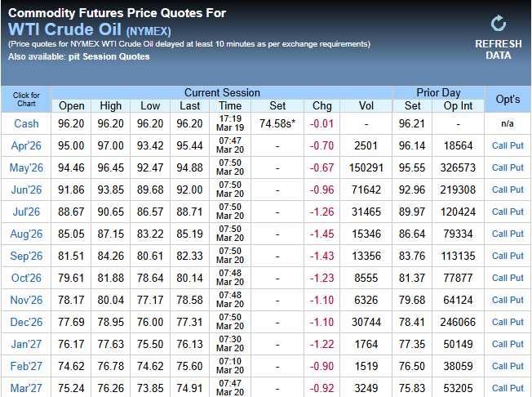Click the REFRESH DATA text button
Screen dimensions: 532x397
(x=499, y=49)
